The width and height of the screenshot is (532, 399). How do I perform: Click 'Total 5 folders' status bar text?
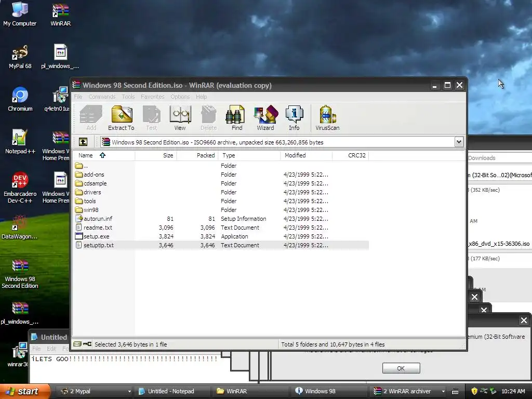pos(333,344)
